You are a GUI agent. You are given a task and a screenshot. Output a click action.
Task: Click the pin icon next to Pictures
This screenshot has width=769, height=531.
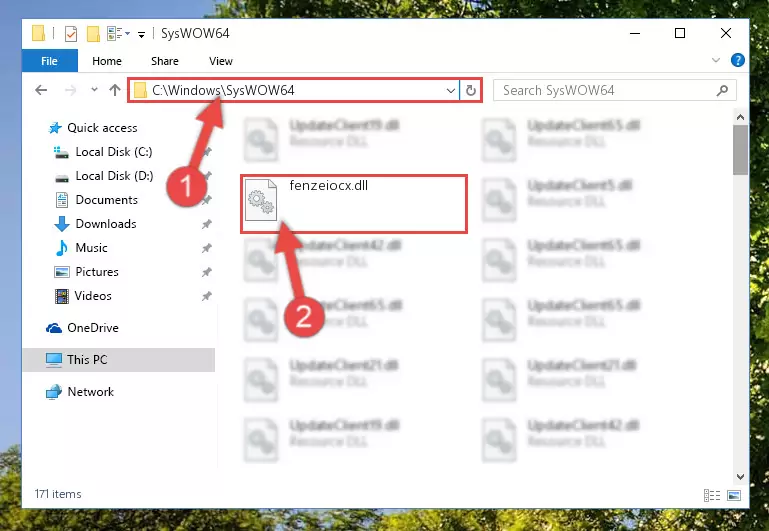click(x=206, y=272)
